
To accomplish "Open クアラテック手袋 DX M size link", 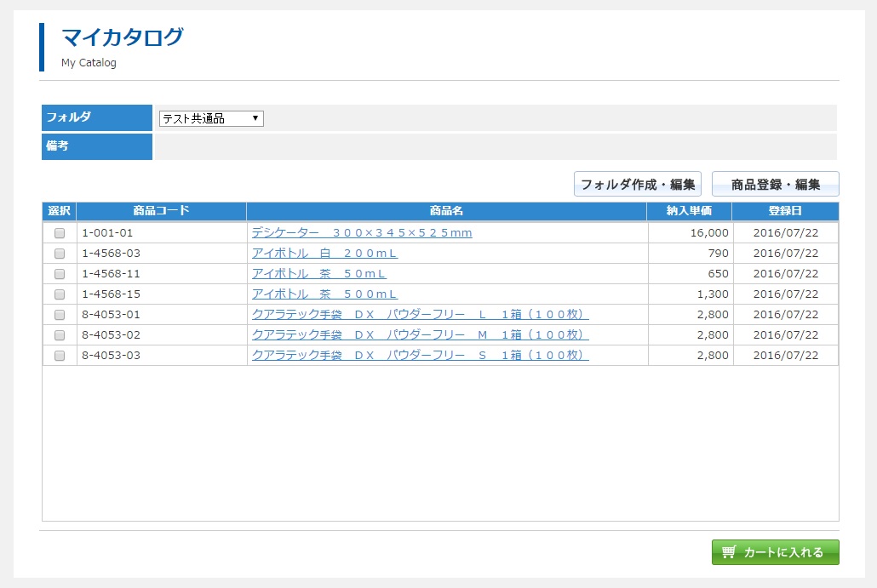I will pyautogui.click(x=420, y=334).
